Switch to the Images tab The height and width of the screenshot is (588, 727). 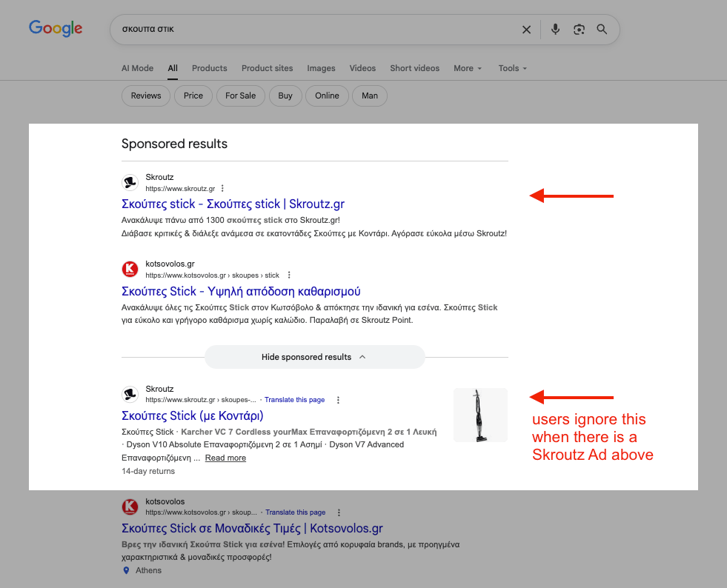321,68
